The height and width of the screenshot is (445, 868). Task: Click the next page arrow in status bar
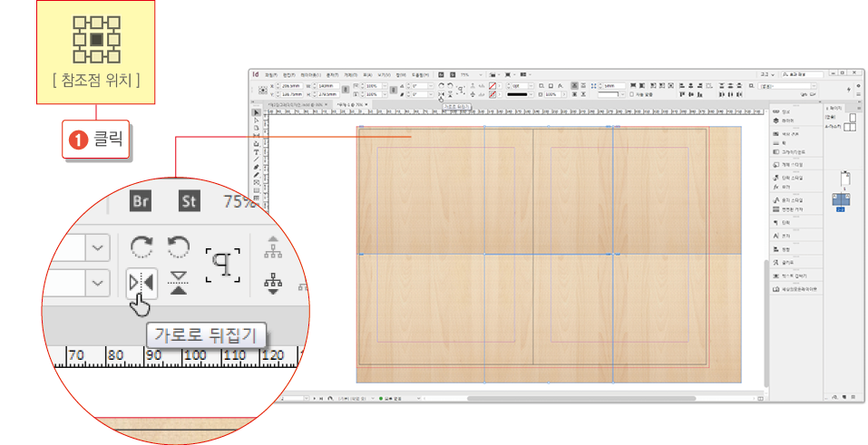pos(315,399)
